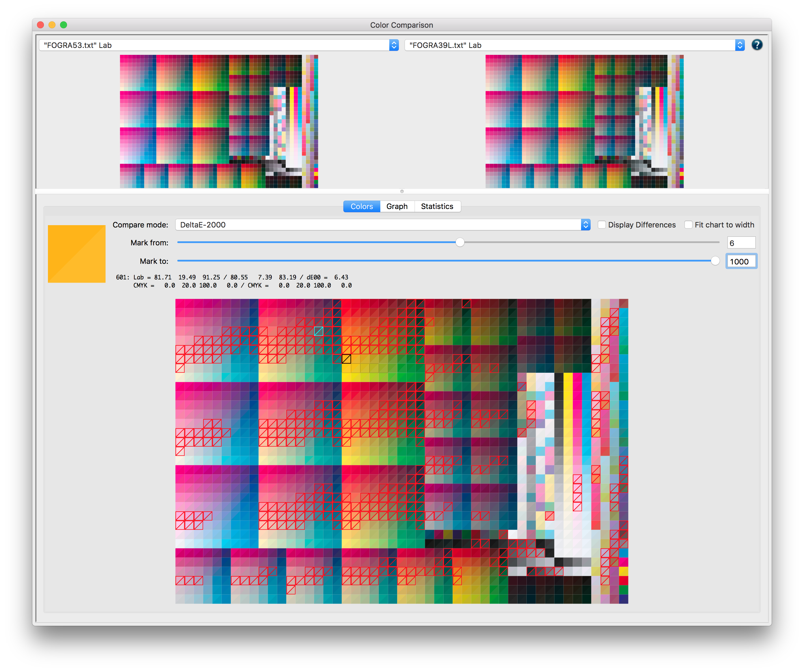The width and height of the screenshot is (804, 672).
Task: Zoom the Color Comparison window with green button
Action: 64,25
